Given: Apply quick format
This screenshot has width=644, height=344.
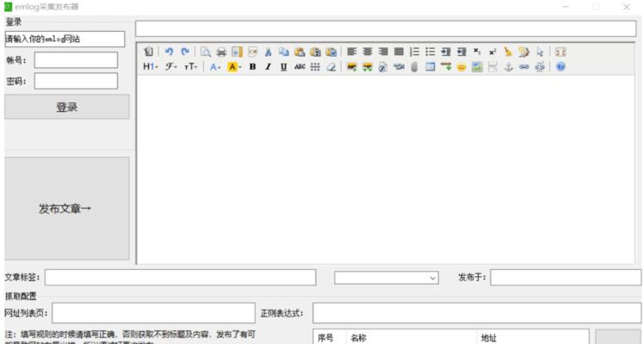Looking at the screenshot, I should click(x=523, y=52).
